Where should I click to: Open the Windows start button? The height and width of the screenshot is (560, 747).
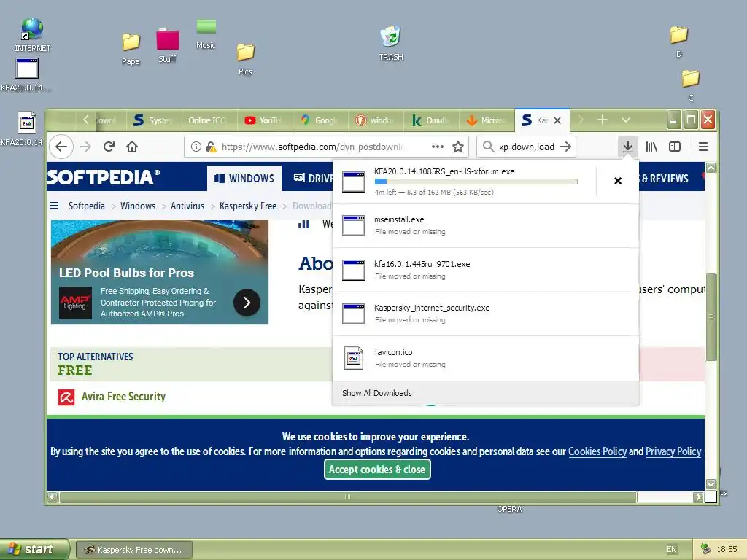[34, 550]
